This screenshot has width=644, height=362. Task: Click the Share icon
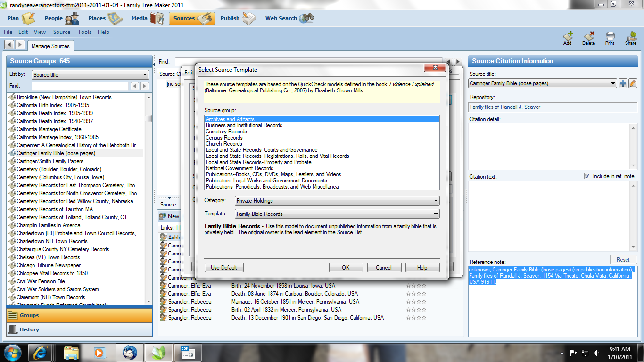point(631,38)
